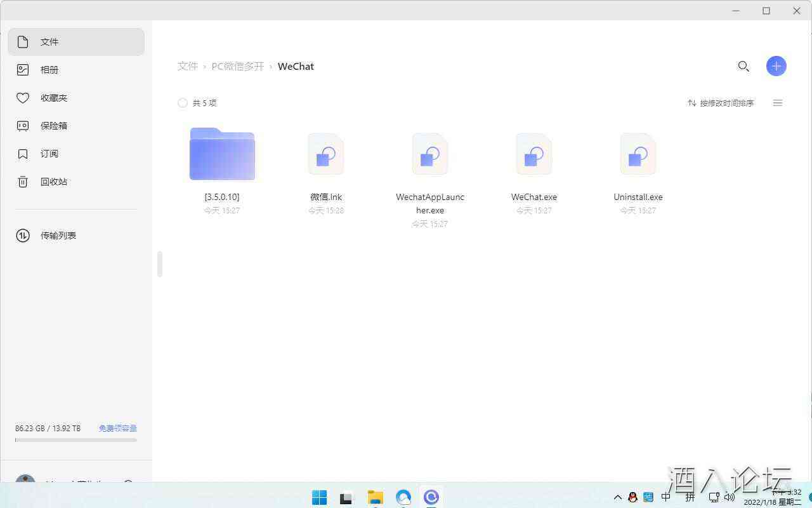Screen dimensions: 812x508
Task: Navigate to PC微信多开 via breadcrumb
Action: pyautogui.click(x=237, y=65)
